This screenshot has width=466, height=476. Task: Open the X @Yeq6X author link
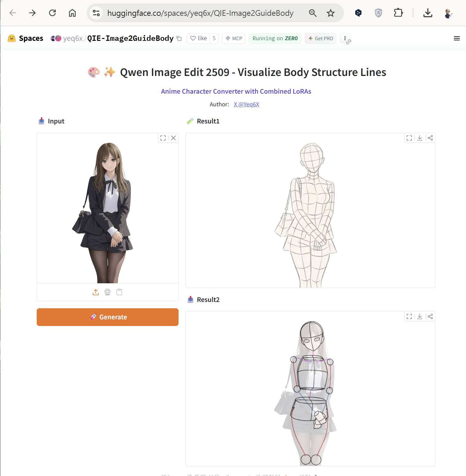click(246, 104)
